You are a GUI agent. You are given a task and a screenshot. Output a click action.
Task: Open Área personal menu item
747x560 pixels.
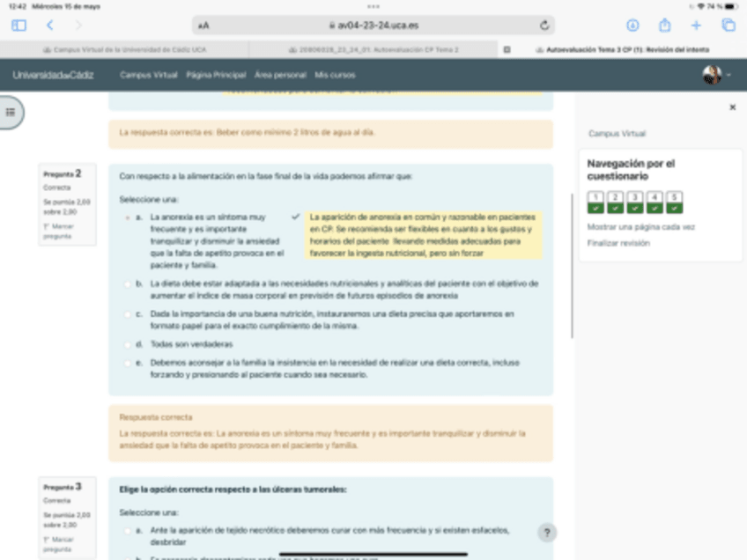[280, 75]
